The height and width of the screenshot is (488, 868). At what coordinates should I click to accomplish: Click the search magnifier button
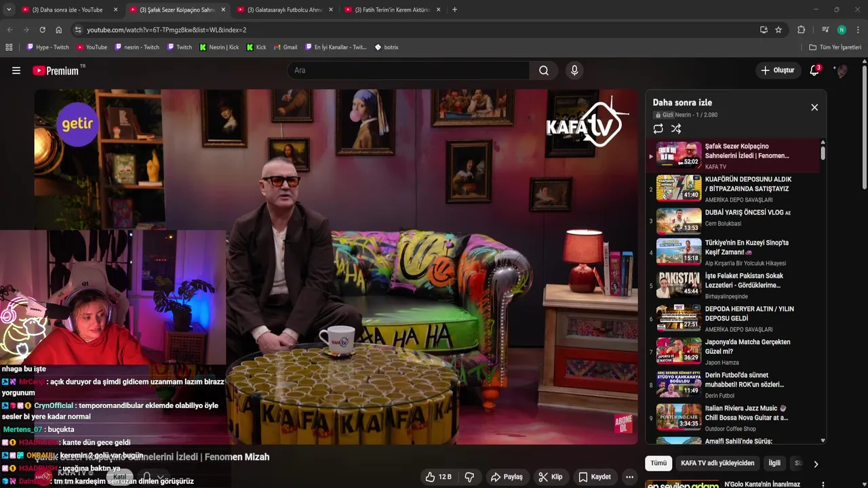tap(544, 70)
